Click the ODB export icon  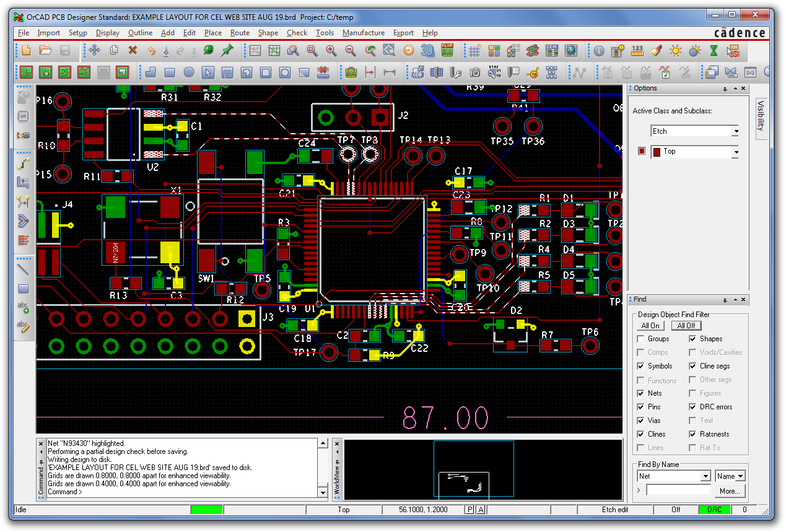(x=417, y=72)
